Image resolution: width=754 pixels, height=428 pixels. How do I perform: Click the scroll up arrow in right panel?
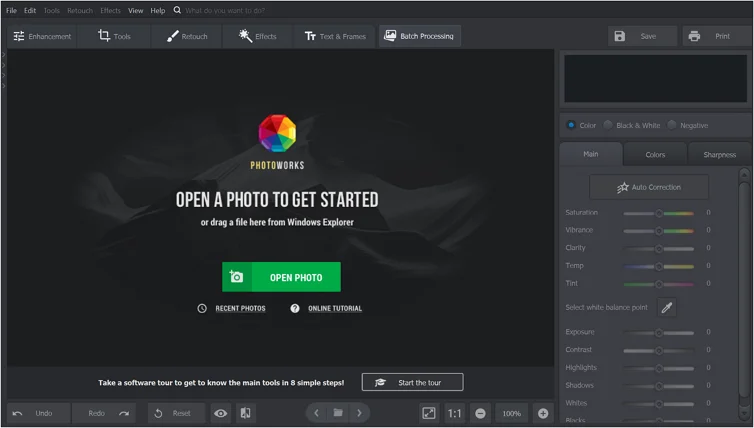744,174
